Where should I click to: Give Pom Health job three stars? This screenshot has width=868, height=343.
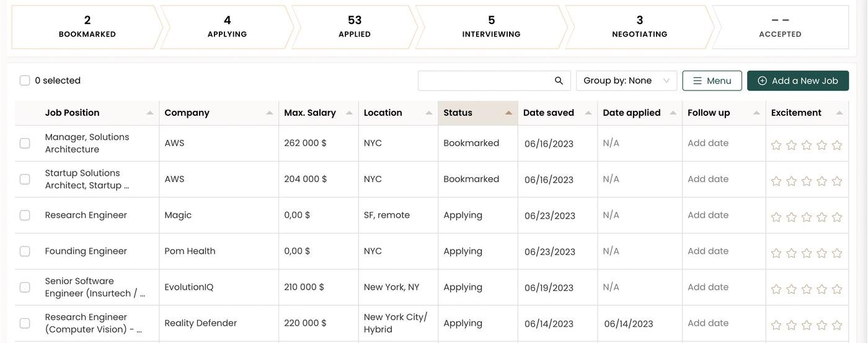point(807,253)
